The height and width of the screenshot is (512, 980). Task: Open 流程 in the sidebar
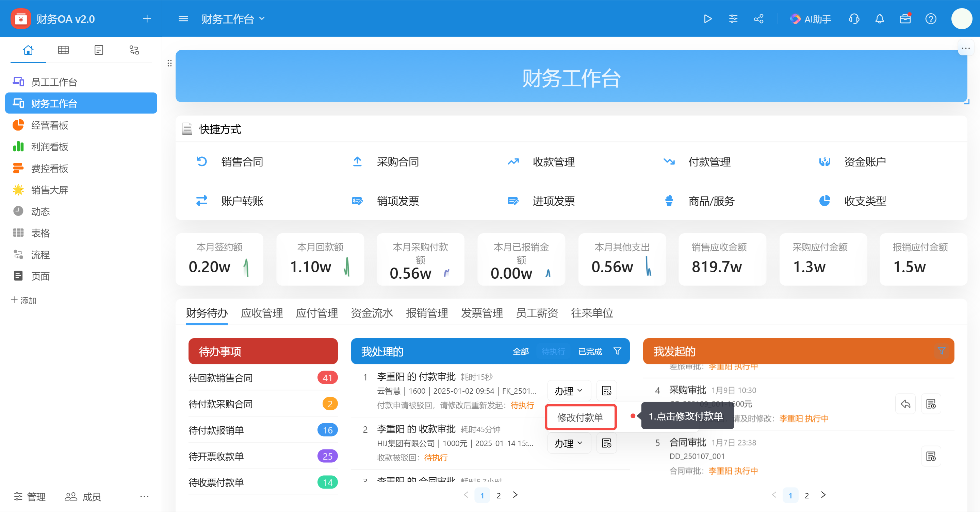[x=81, y=255]
